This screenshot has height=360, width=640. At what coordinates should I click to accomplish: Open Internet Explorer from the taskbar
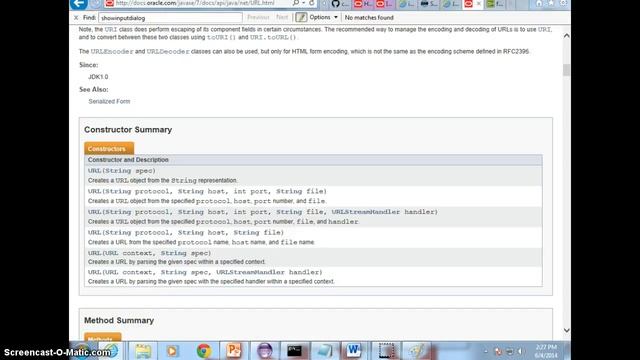(110, 351)
